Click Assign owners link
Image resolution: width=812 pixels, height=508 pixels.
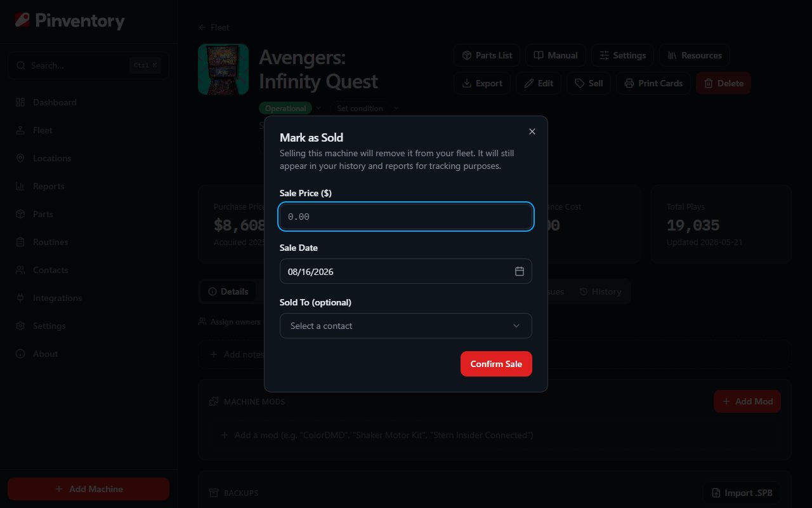tap(229, 322)
